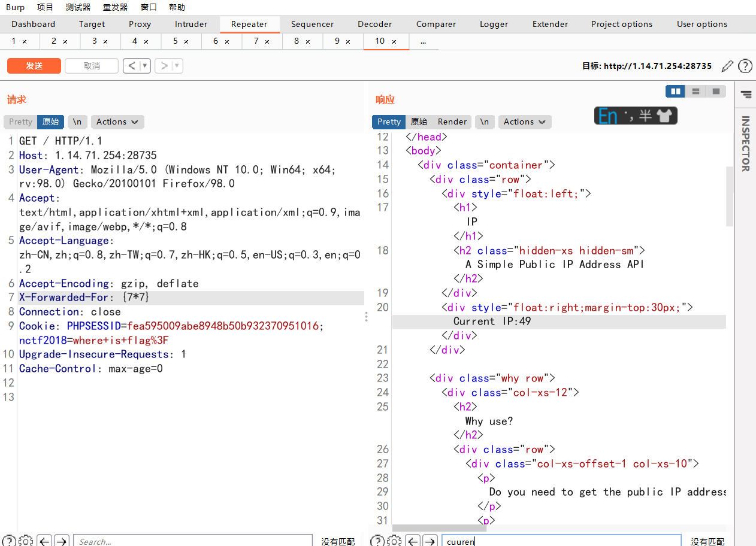Click the 发送 send button
The width and height of the screenshot is (756, 546).
pos(34,66)
